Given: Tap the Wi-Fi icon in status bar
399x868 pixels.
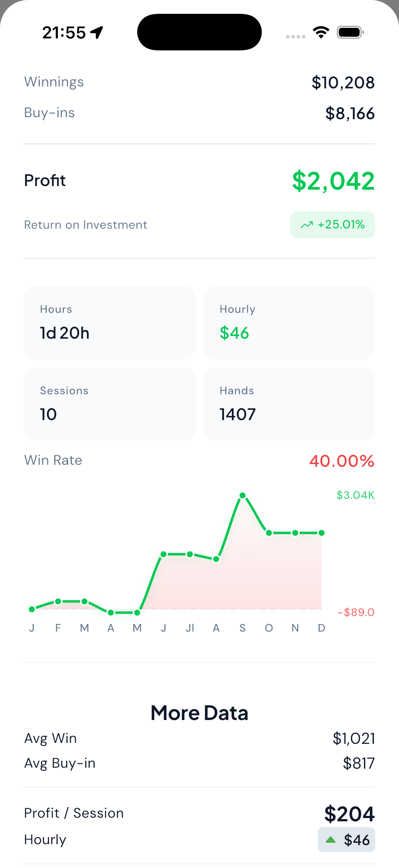Looking at the screenshot, I should tap(321, 32).
